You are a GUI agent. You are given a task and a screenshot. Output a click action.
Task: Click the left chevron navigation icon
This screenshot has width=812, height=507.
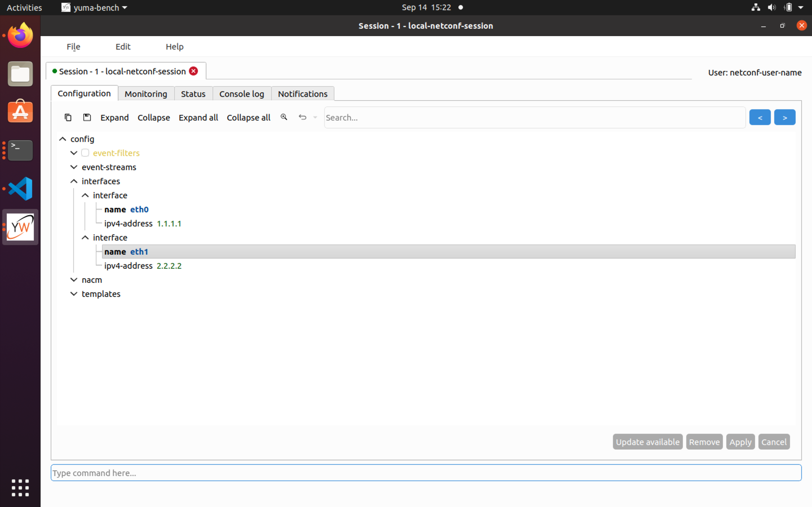(760, 117)
